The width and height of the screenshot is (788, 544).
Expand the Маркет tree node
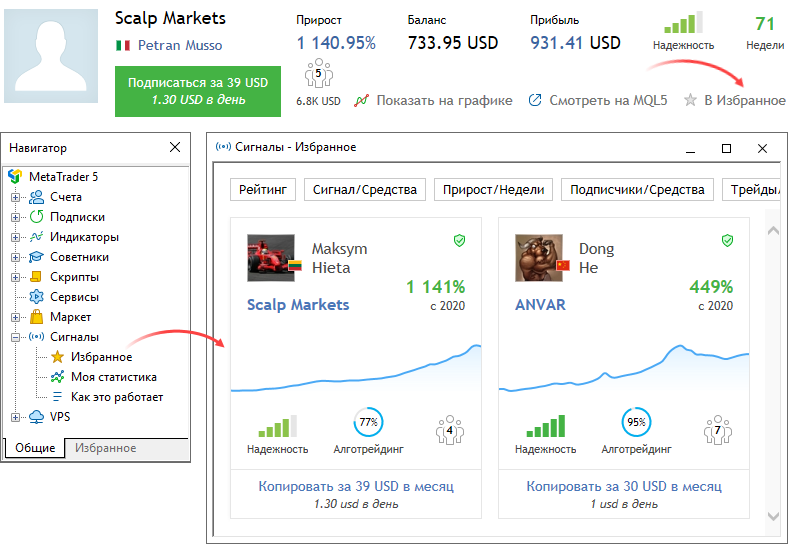(x=16, y=317)
